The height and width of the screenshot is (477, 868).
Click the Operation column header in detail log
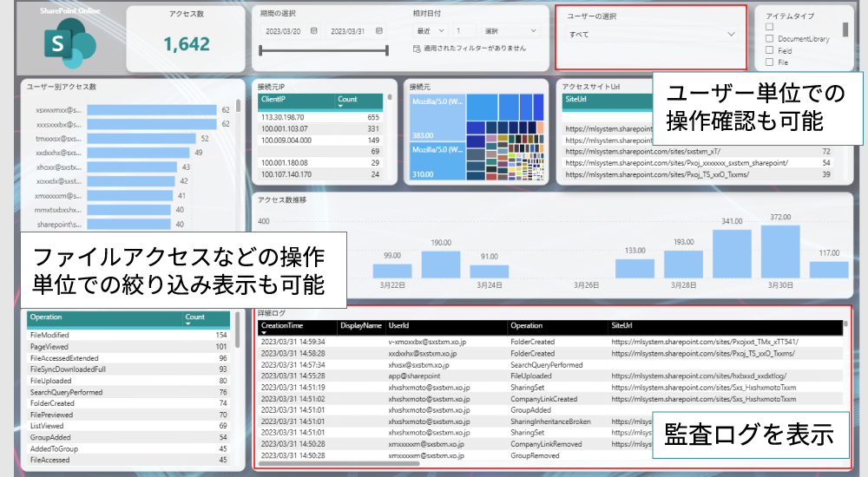(x=527, y=326)
